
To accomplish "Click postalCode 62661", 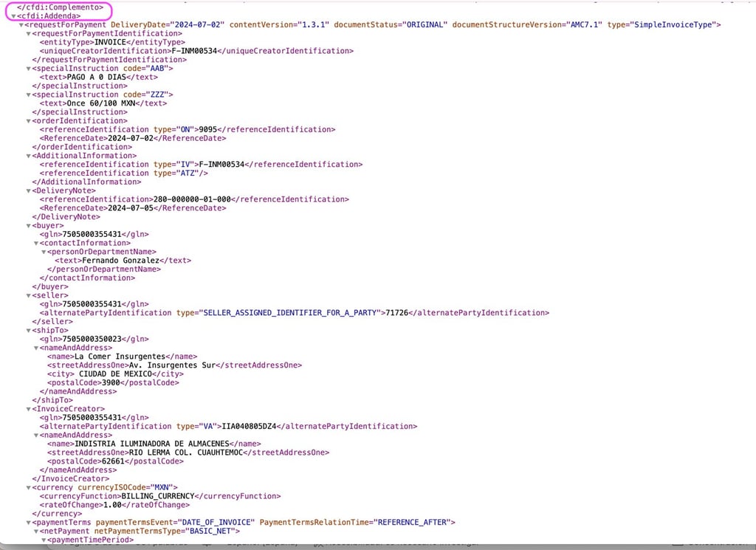I will pyautogui.click(x=113, y=461).
